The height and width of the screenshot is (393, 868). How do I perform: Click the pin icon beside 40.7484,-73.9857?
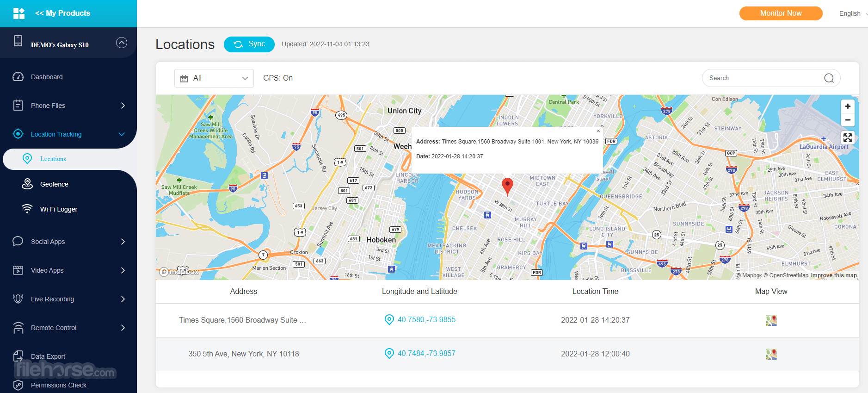[x=389, y=354]
